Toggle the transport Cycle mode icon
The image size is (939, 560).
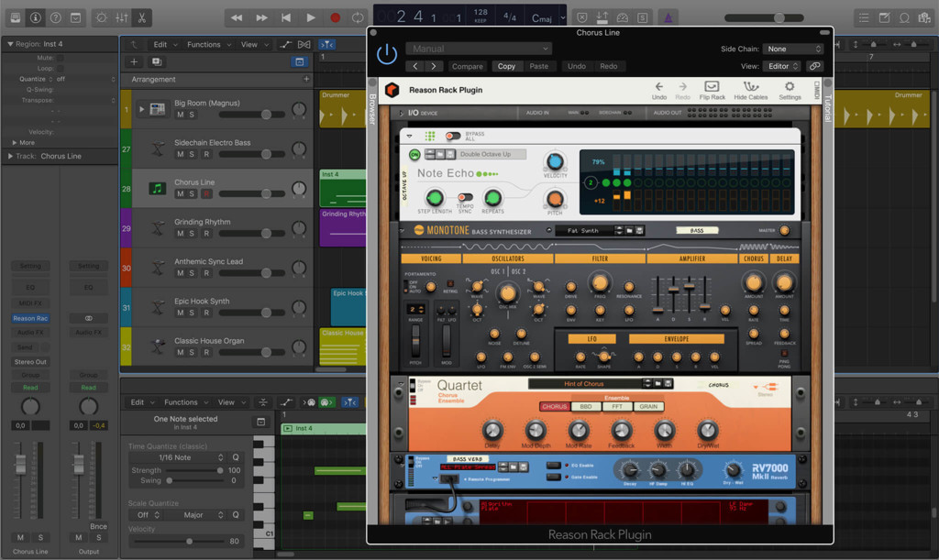(x=357, y=17)
